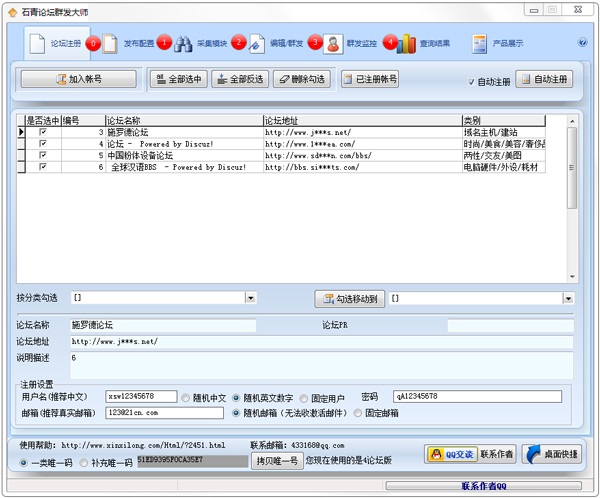Image resolution: width=600 pixels, height=498 pixels.
Task: Select the 补充唯一码 radio button
Action: point(83,463)
